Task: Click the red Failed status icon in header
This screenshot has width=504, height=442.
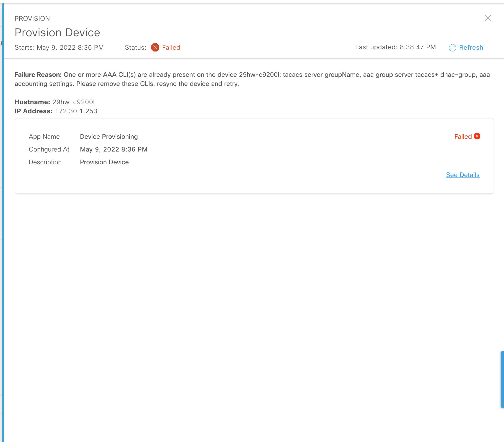Action: tap(155, 47)
